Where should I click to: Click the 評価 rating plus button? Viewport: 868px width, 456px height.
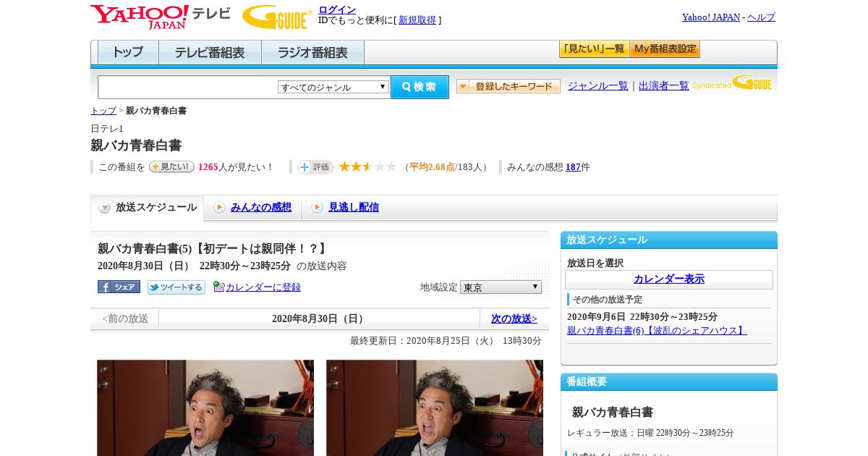(315, 167)
